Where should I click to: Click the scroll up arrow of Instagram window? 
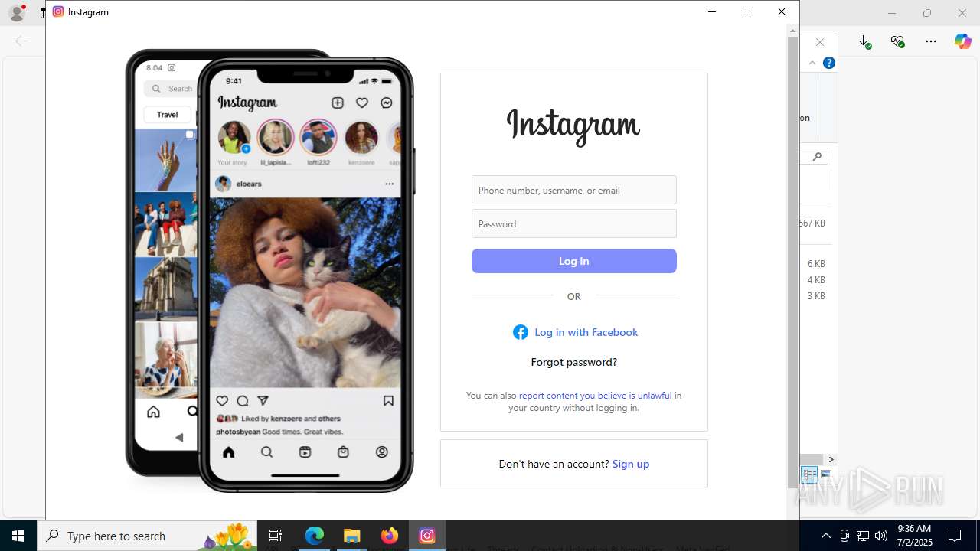pyautogui.click(x=792, y=30)
